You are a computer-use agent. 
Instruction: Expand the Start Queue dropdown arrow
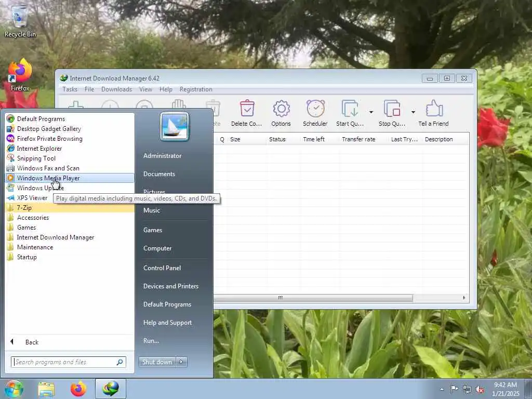pos(371,112)
